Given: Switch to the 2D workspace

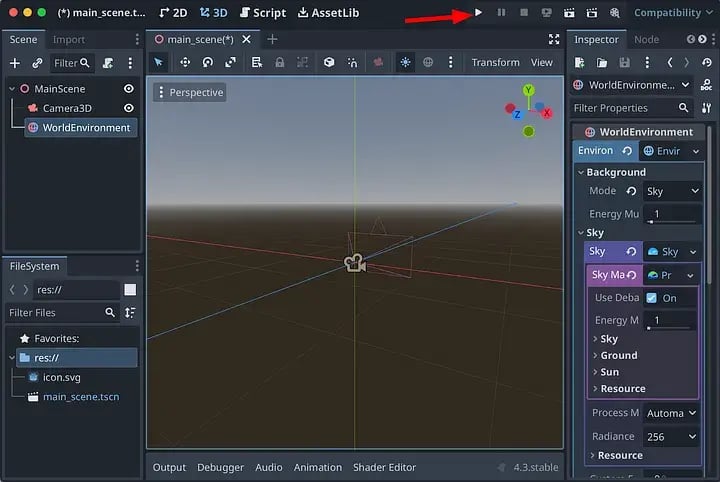Looking at the screenshot, I should pos(173,13).
